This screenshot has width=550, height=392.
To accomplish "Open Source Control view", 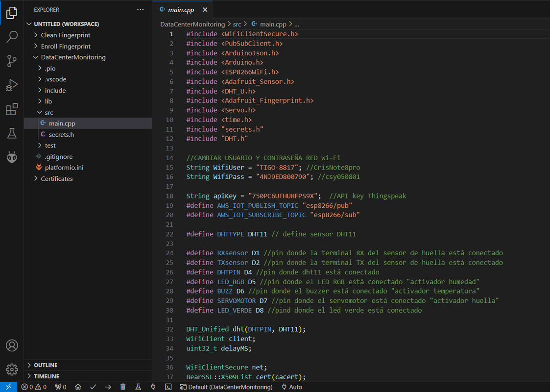I will pos(12,61).
